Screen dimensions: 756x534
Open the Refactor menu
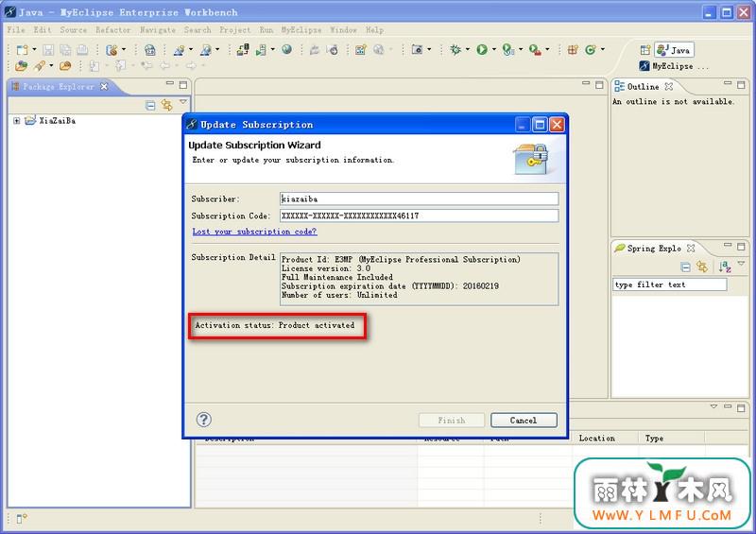pyautogui.click(x=112, y=30)
